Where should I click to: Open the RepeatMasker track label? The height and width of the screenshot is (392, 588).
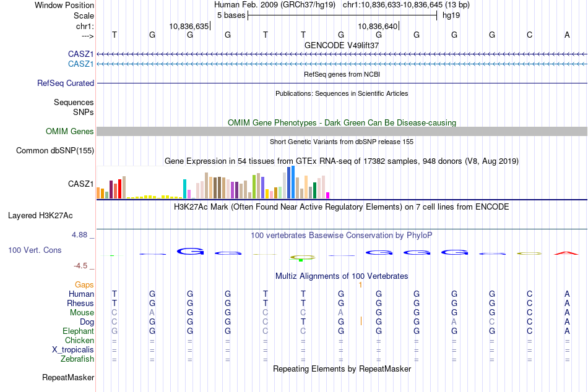[68, 377]
